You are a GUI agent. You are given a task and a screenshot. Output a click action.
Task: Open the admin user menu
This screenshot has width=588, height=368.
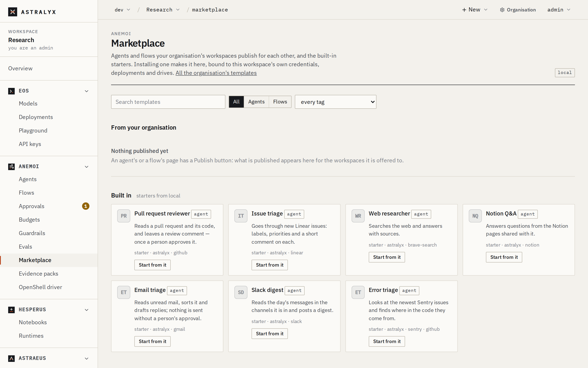(558, 10)
